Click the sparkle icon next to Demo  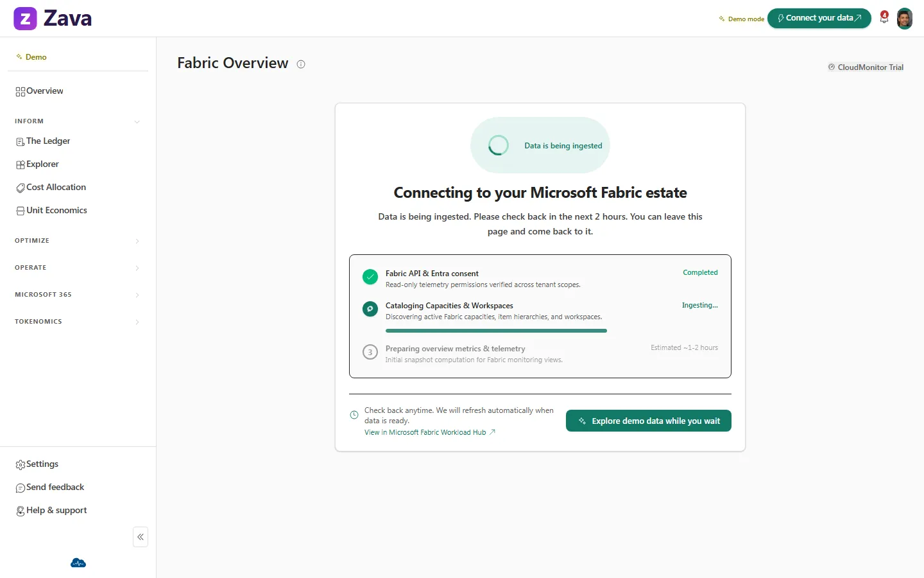point(19,57)
